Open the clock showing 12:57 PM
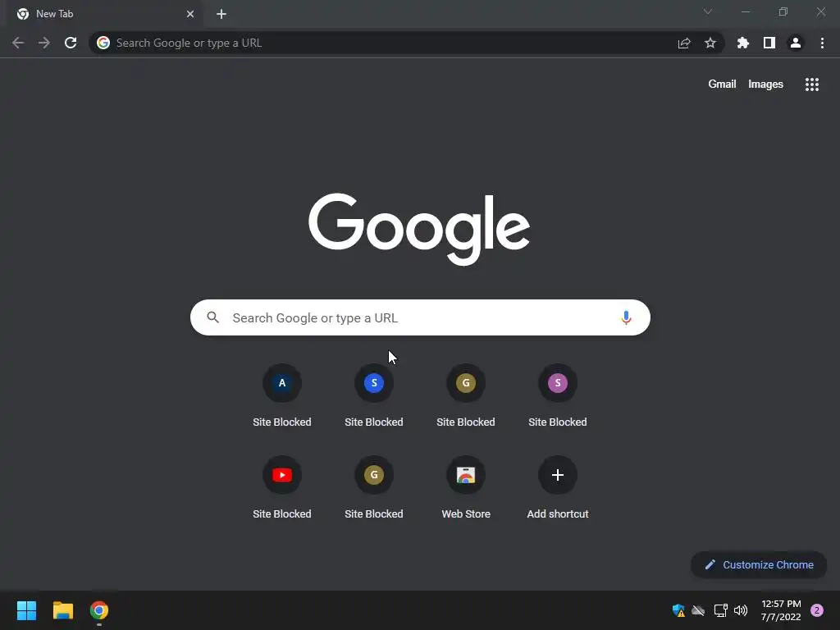840x630 pixels. click(781, 610)
